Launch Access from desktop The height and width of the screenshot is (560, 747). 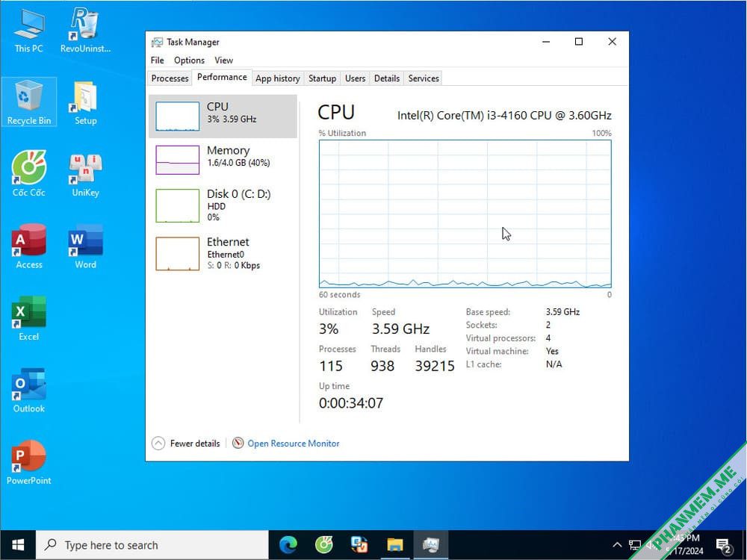[x=28, y=246]
